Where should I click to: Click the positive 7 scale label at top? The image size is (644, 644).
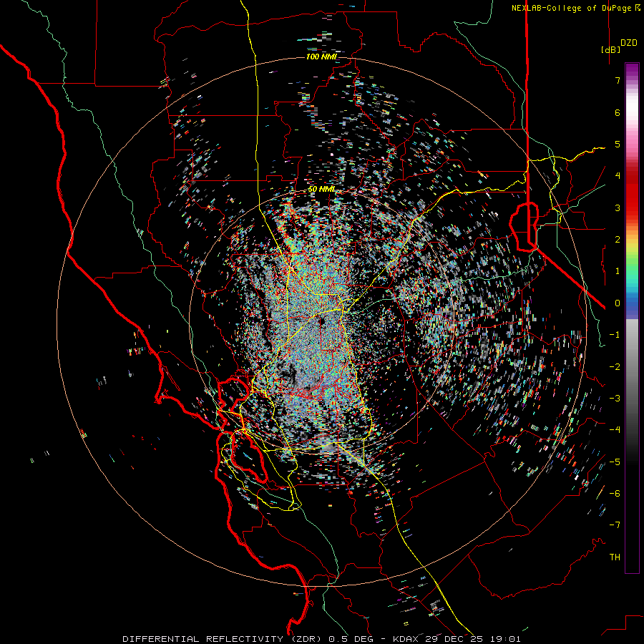pyautogui.click(x=618, y=80)
